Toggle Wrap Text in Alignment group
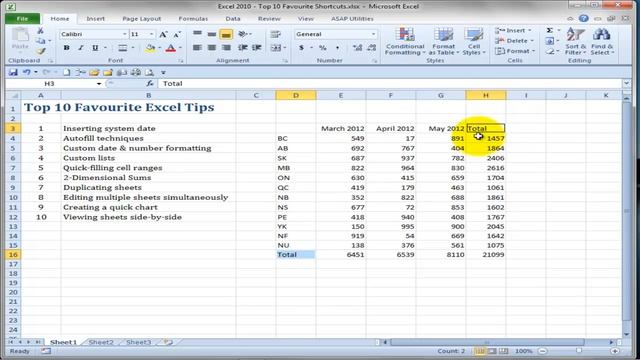The width and height of the screenshot is (640, 360). [x=276, y=34]
